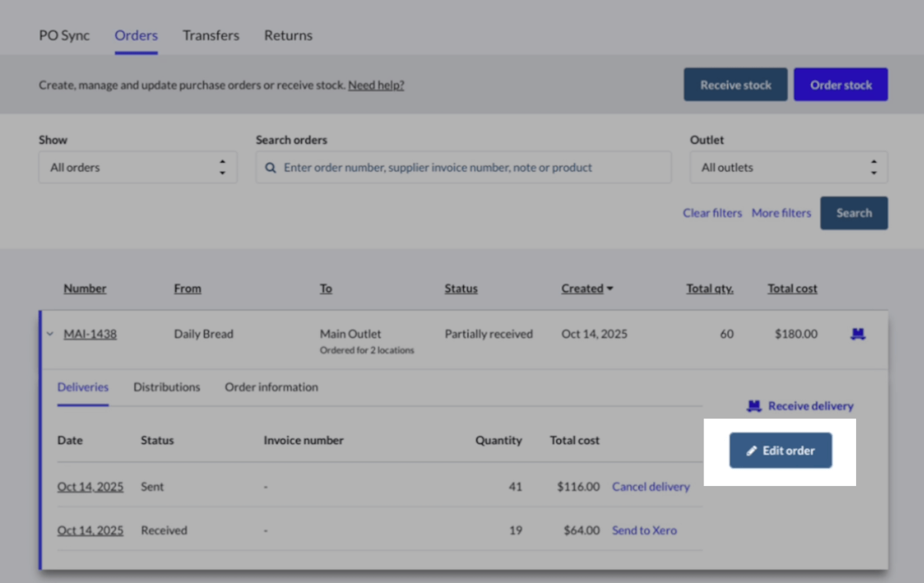Click the Search button
Screen dimensions: 924x583
853,213
